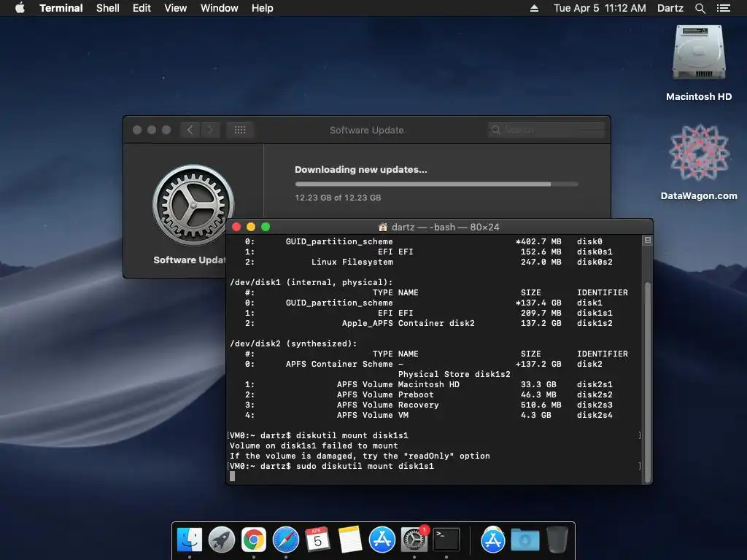Open the Edit menu
Image resolution: width=747 pixels, height=560 pixels.
142,8
